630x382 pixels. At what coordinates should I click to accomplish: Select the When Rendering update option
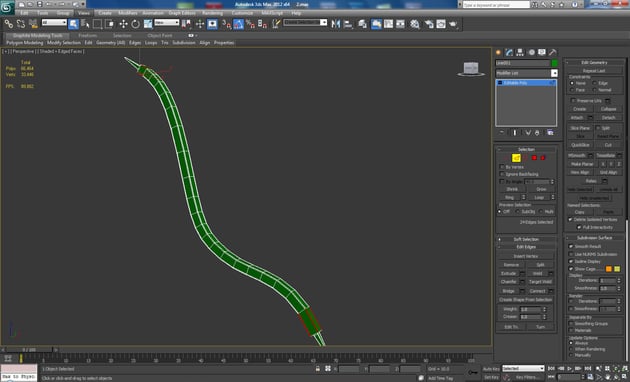point(571,349)
